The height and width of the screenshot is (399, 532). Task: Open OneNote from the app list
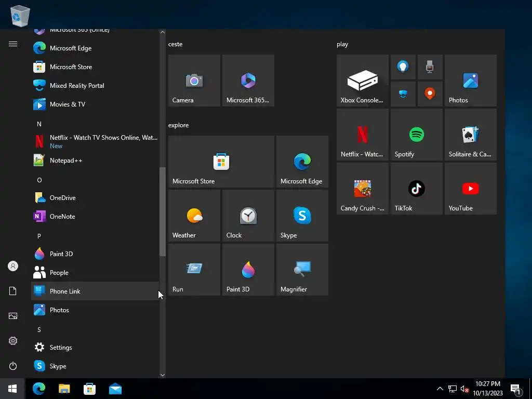95,217
